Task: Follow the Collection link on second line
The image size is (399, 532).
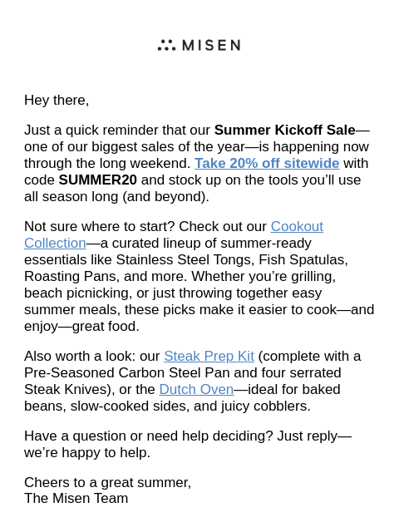Action: pyautogui.click(x=55, y=243)
